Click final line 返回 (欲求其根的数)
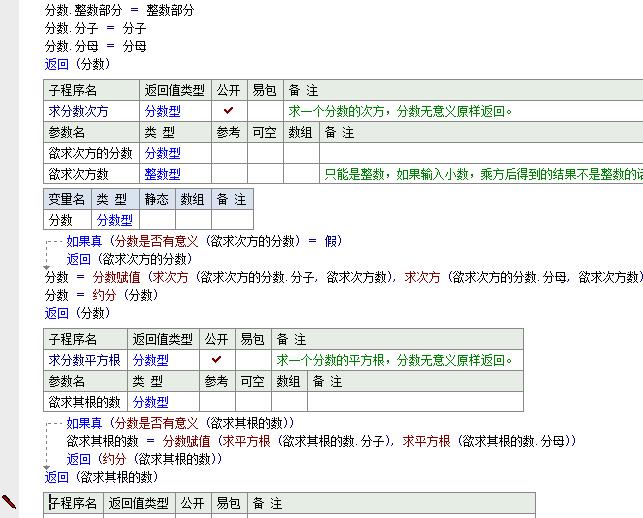643x518 pixels. click(102, 477)
